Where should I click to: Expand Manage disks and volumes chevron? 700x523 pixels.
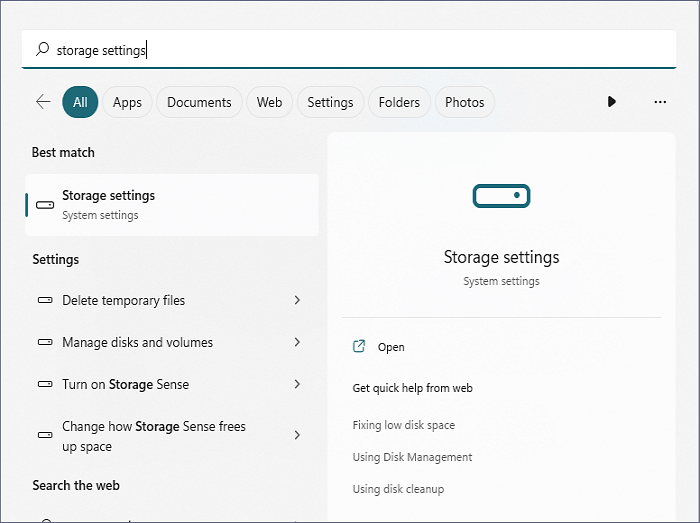click(x=297, y=342)
